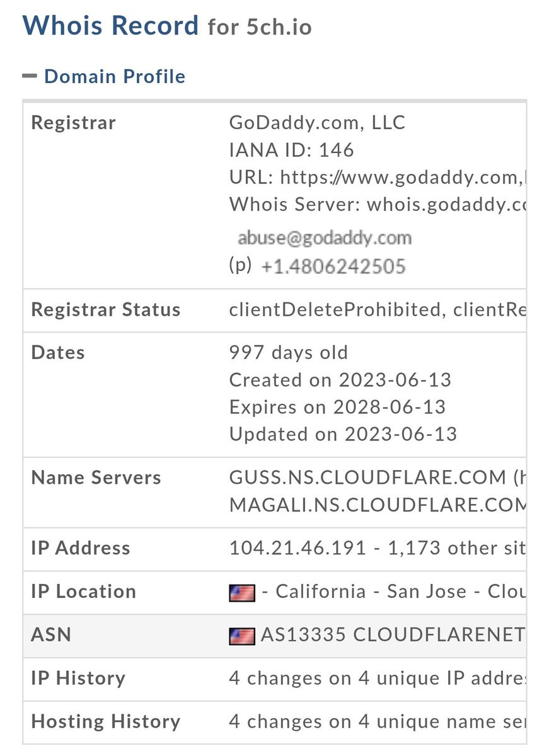Click the Whois Record page title
549x756 pixels.
point(111,25)
